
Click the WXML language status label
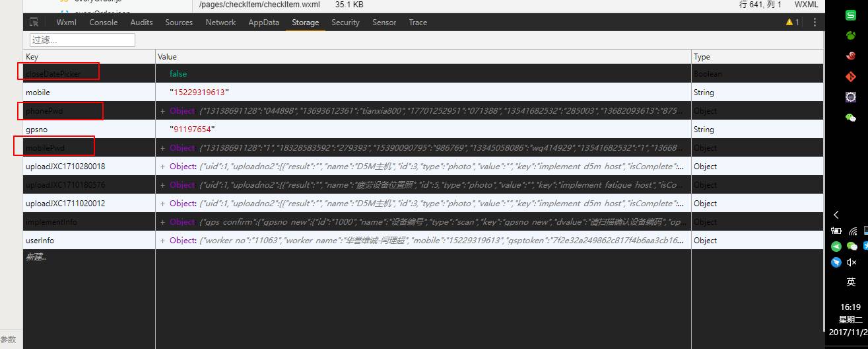806,5
